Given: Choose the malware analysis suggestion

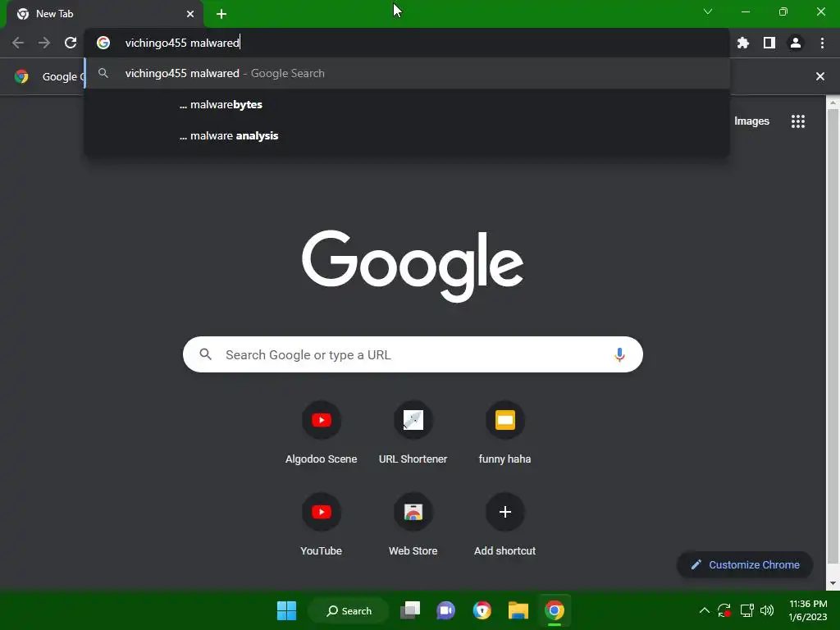Looking at the screenshot, I should (407, 135).
